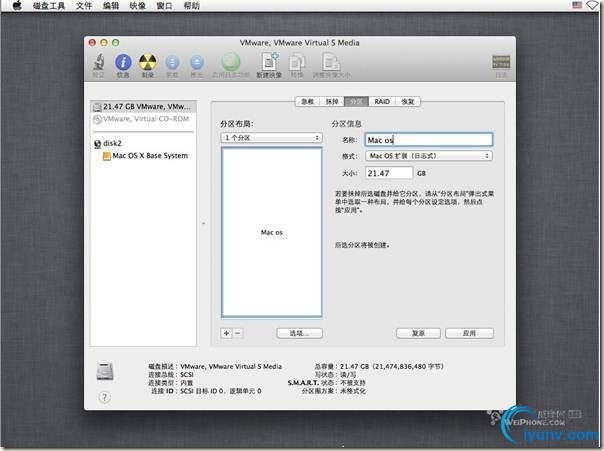Click the US flag input source icon
Screen dimensions: 604x451
[x=577, y=5]
